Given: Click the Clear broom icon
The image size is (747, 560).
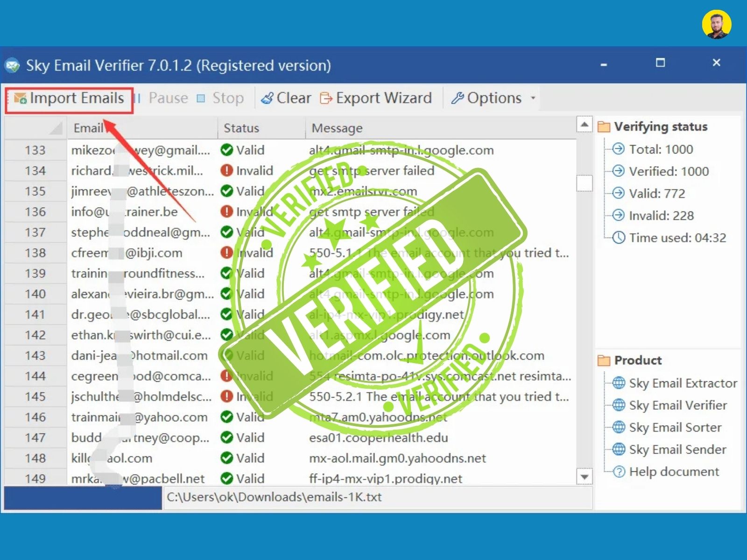Looking at the screenshot, I should pyautogui.click(x=266, y=98).
